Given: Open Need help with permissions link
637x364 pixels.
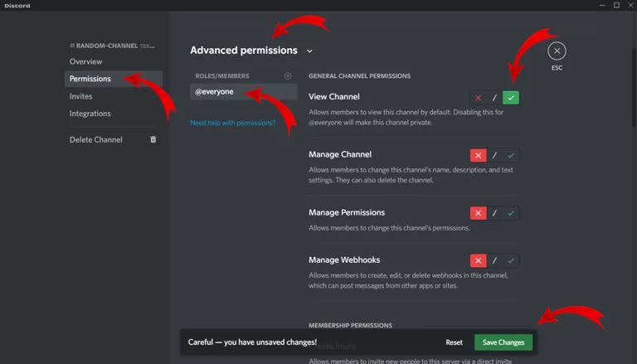Looking at the screenshot, I should 233,123.
